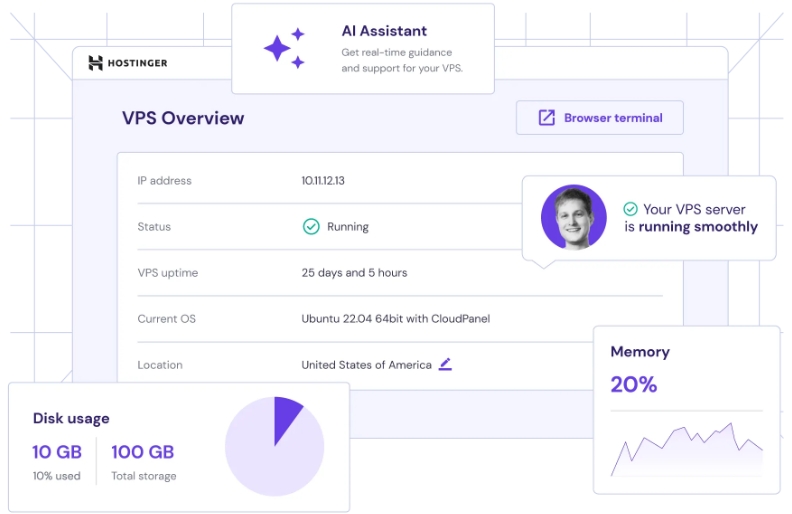
Task: Click the external link icon in Browser terminal
Action: 546,118
